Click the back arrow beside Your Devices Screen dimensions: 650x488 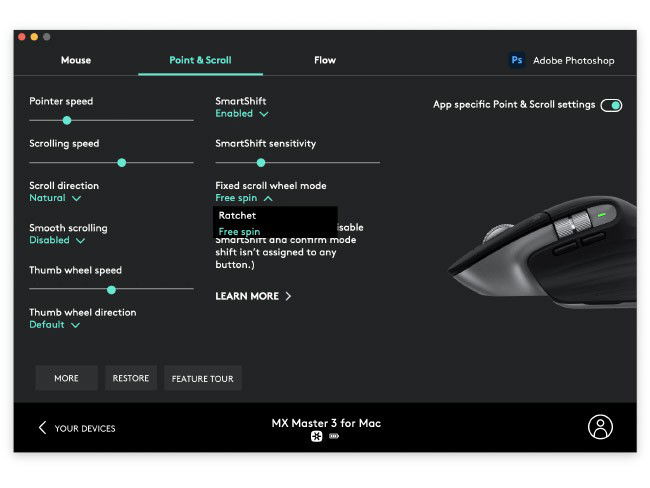42,427
